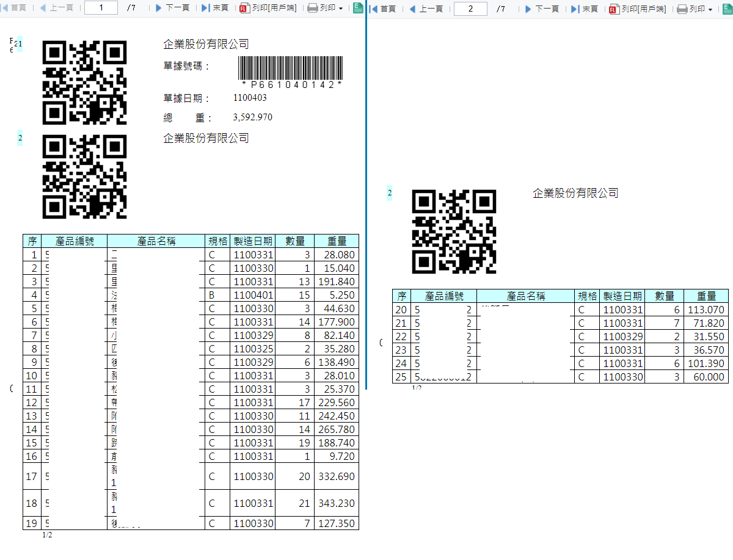
Task: Click date cell 1100325 in row 8
Action: pyautogui.click(x=253, y=349)
